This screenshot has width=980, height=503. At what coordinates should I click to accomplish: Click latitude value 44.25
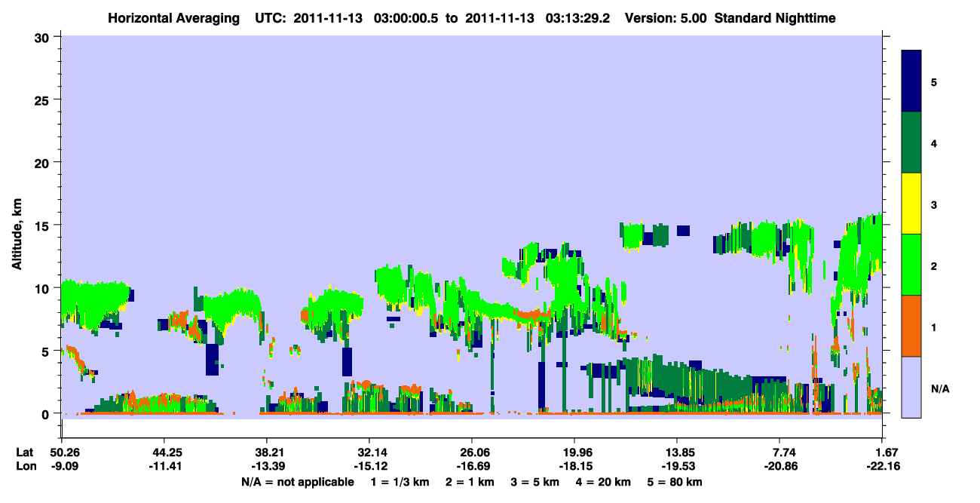point(164,452)
